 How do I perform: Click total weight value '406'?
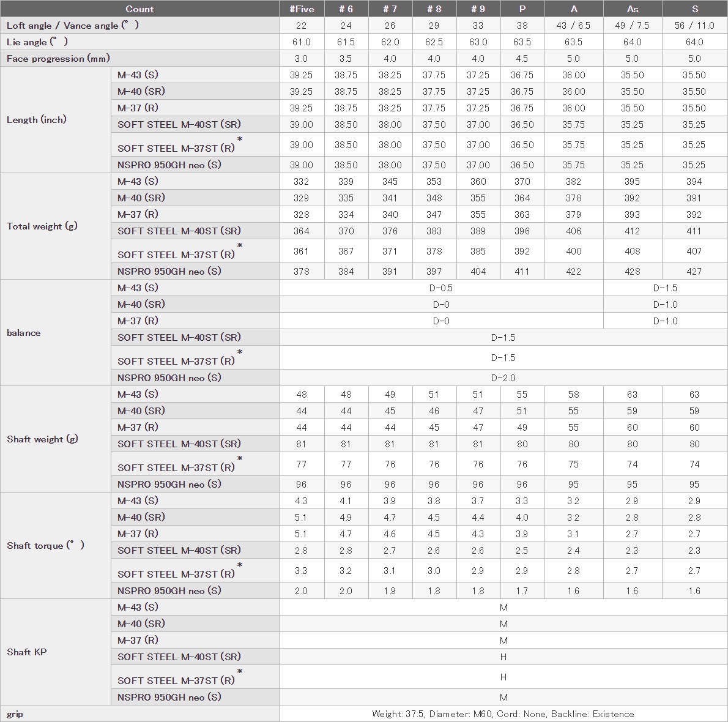tap(573, 231)
